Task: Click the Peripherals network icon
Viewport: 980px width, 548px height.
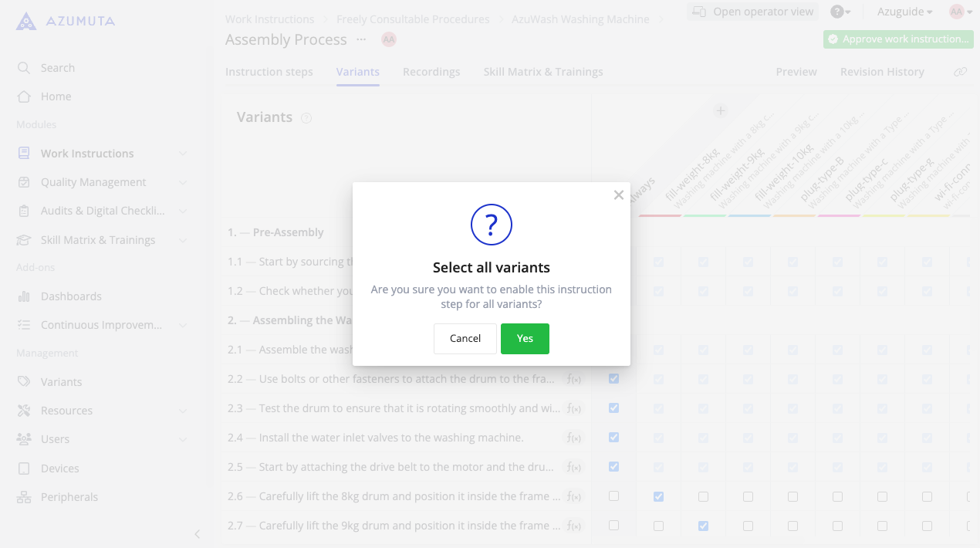Action: [24, 497]
